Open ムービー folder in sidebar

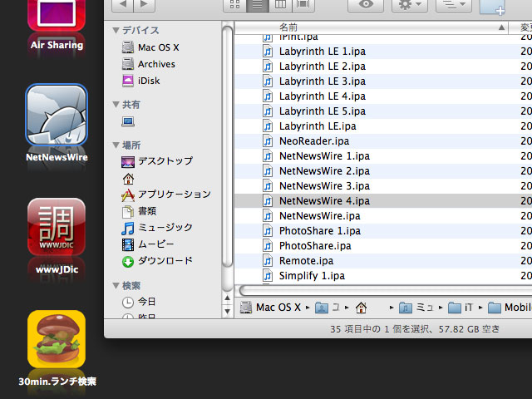point(148,244)
